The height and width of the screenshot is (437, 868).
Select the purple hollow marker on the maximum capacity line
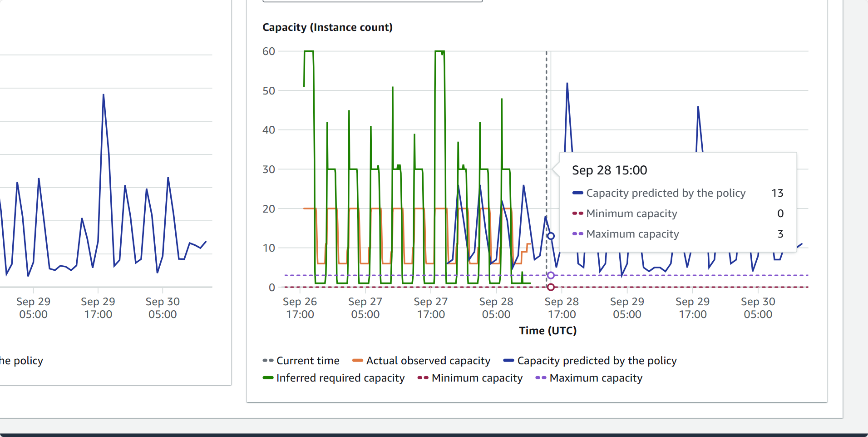551,275
